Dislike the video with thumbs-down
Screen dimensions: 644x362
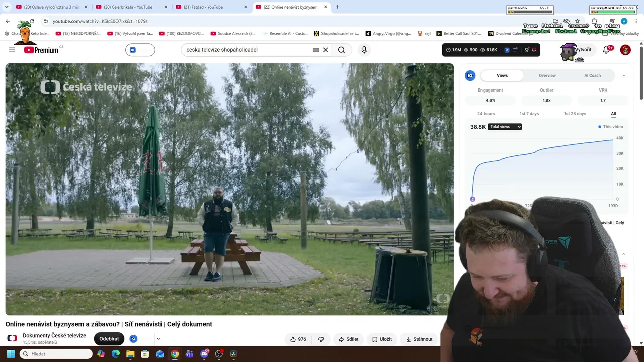click(321, 339)
